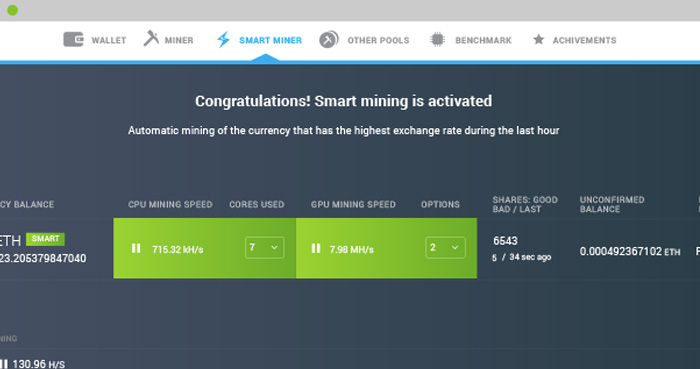Switch to the Miner tab
The width and height of the screenshot is (700, 369).
[x=168, y=40]
